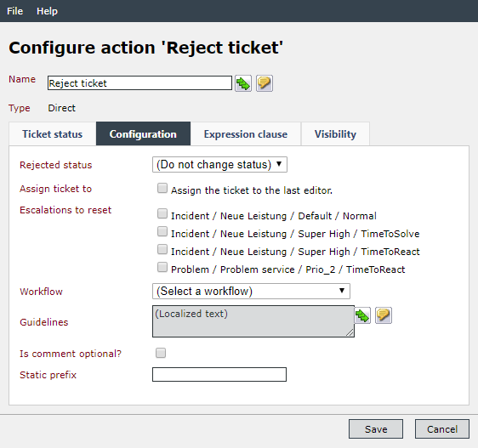
Task: Click yellow speech bubble icon beside Name field
Action: pyautogui.click(x=265, y=83)
